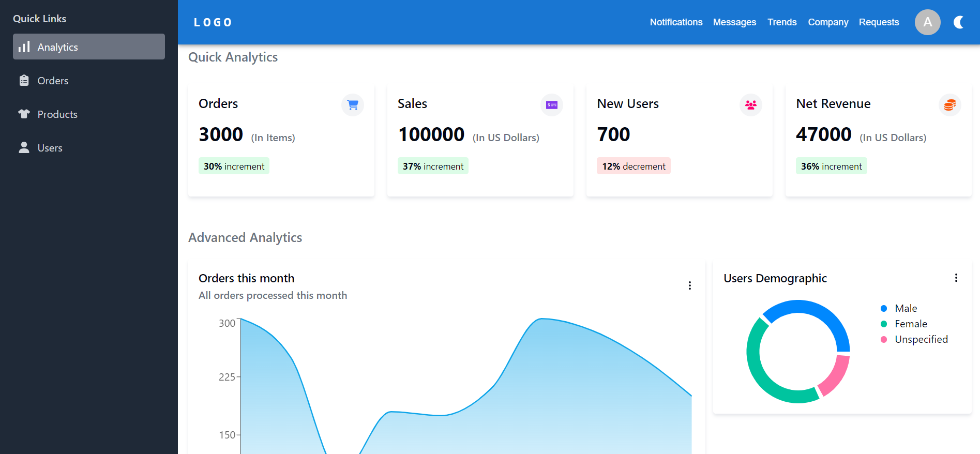
Task: Open Messages in the top bar
Action: pos(734,22)
